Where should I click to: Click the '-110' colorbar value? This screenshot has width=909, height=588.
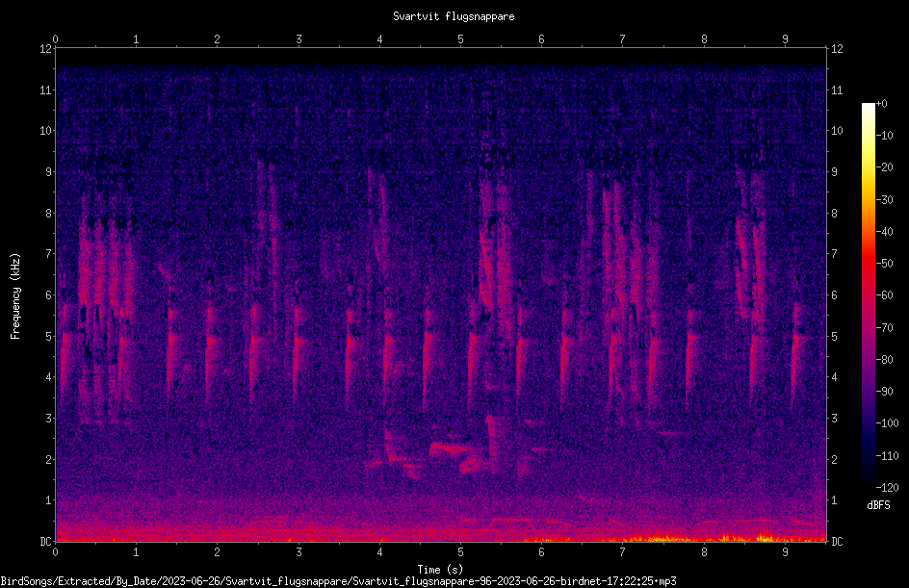coord(888,456)
